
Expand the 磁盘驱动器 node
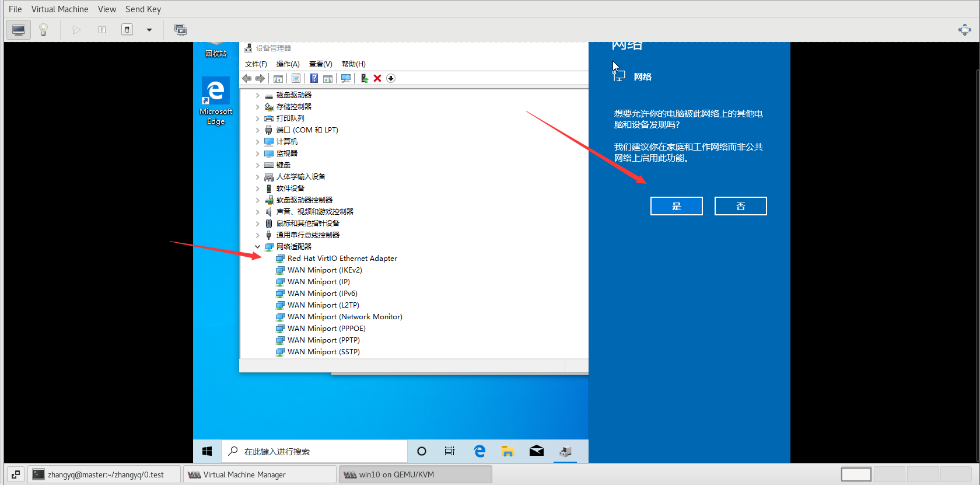click(257, 95)
